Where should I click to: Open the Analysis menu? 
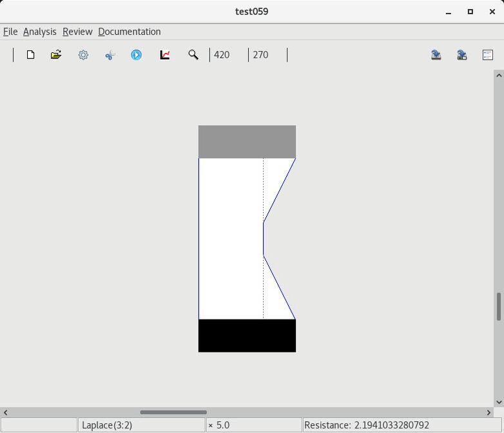point(39,32)
